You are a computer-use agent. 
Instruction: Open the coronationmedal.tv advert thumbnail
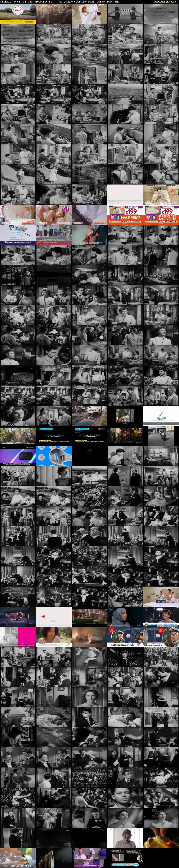point(125,637)
